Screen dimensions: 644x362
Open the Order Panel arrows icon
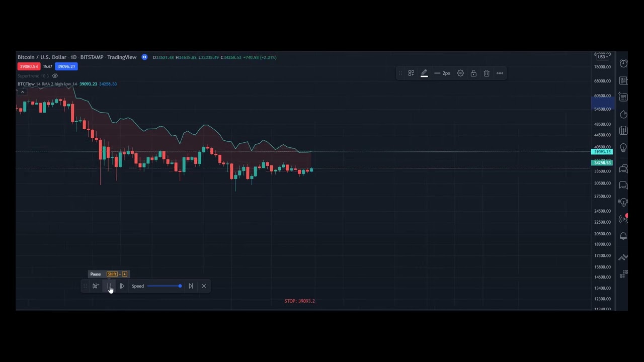pyautogui.click(x=623, y=257)
